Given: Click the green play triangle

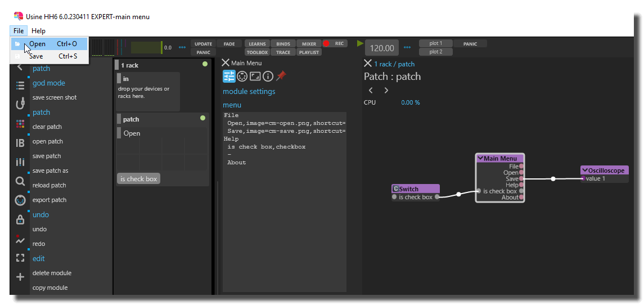Looking at the screenshot, I should click(x=360, y=43).
